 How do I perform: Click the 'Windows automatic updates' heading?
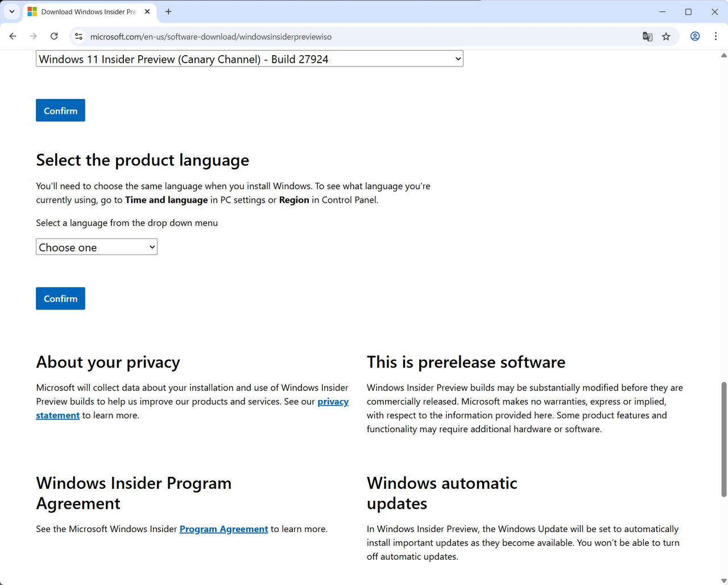[442, 493]
